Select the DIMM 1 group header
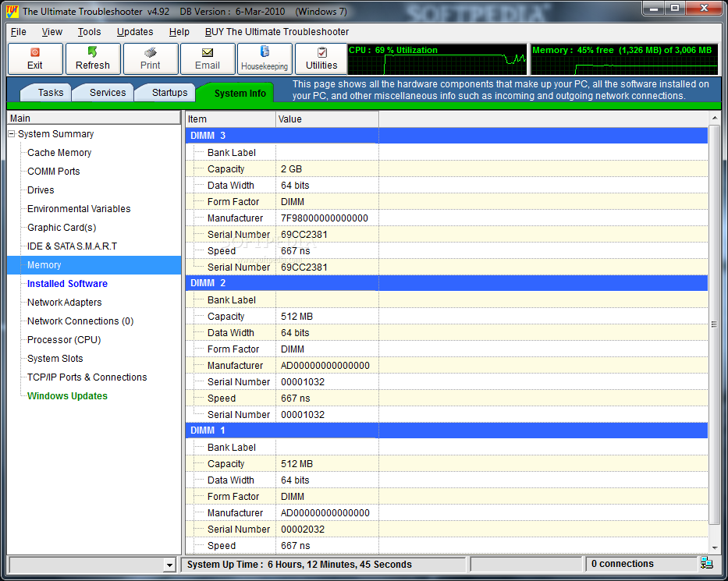Image resolution: width=728 pixels, height=581 pixels. click(x=446, y=430)
